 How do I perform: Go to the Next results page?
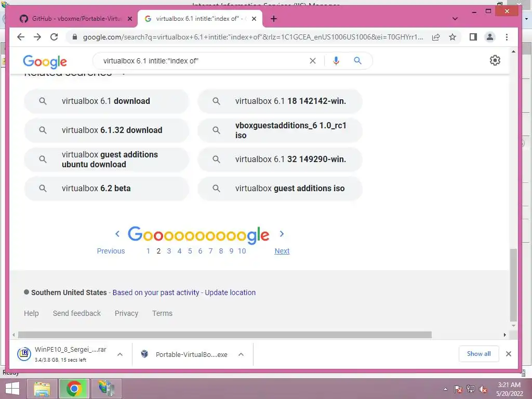282,251
